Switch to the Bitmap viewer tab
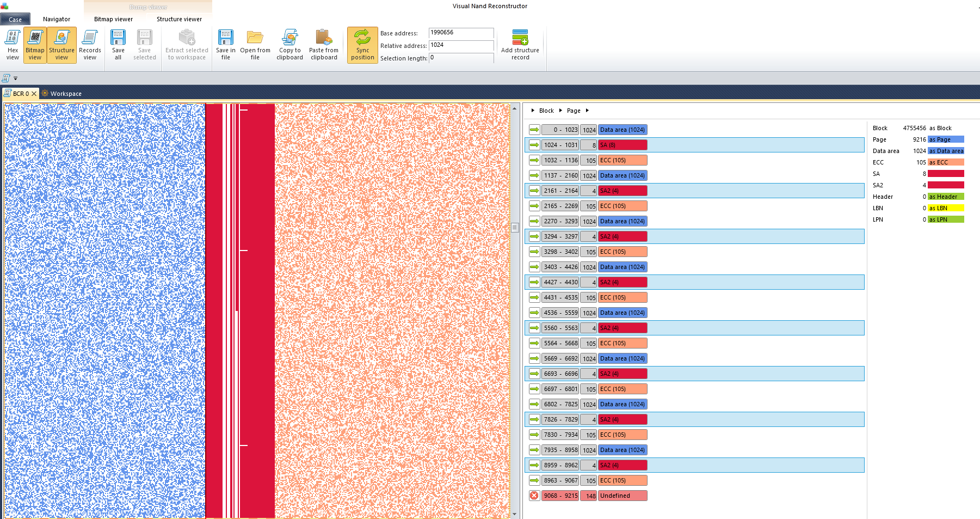 113,19
